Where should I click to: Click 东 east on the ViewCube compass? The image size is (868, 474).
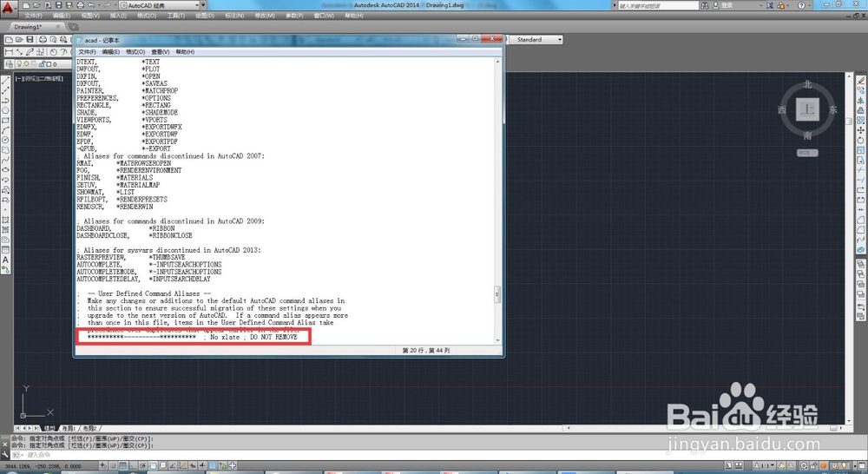833,109
